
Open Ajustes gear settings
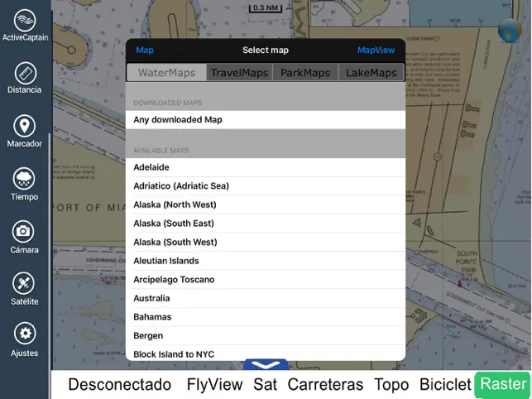[25, 334]
